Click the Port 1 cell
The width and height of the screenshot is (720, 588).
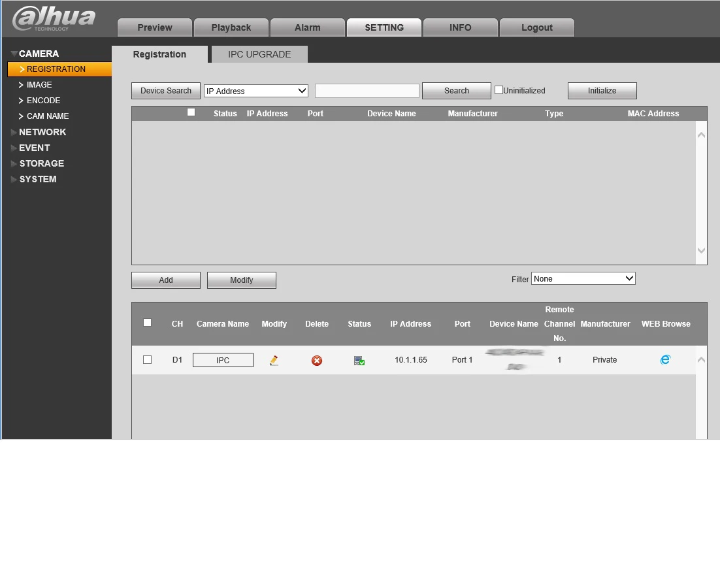(x=462, y=360)
